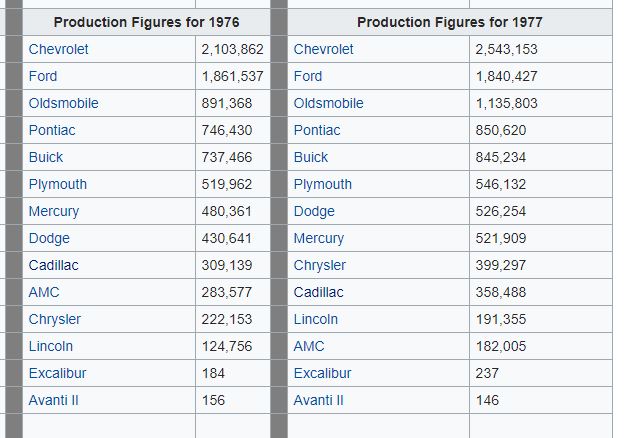627x438 pixels.
Task: Open Pontiac link in 1976 table
Action: [x=52, y=130]
